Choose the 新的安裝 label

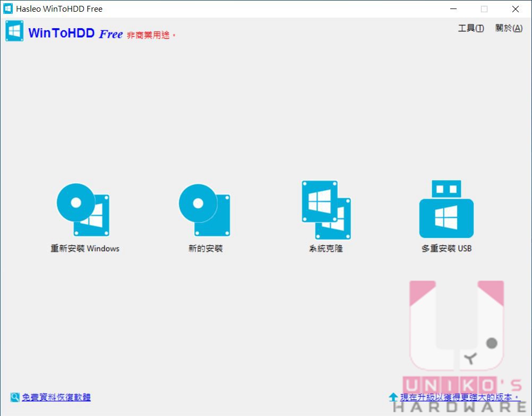[205, 249]
